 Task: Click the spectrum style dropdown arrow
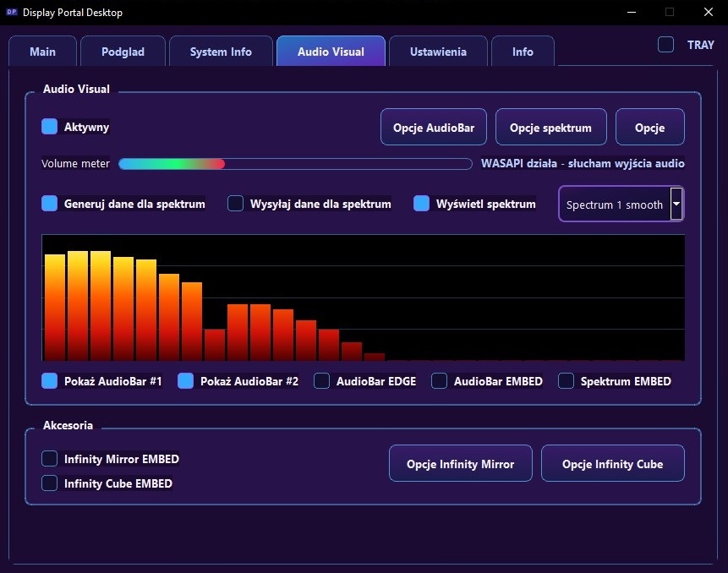click(x=676, y=204)
